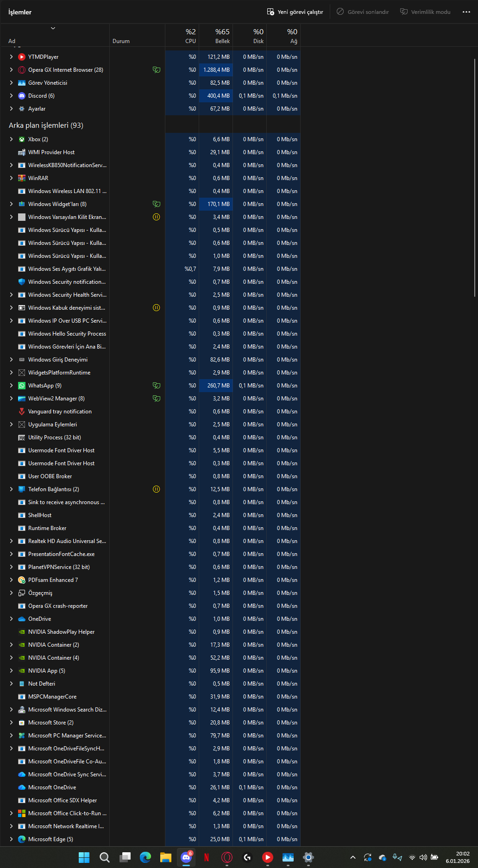
Task: Select the Runtime Broker row
Action: 151,528
